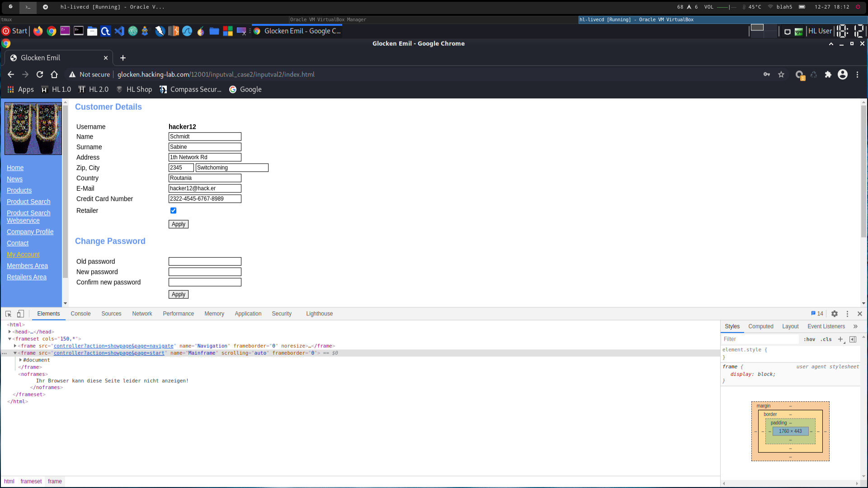868x488 pixels.
Task: Launch Firefox from the taskbar
Action: point(38,31)
